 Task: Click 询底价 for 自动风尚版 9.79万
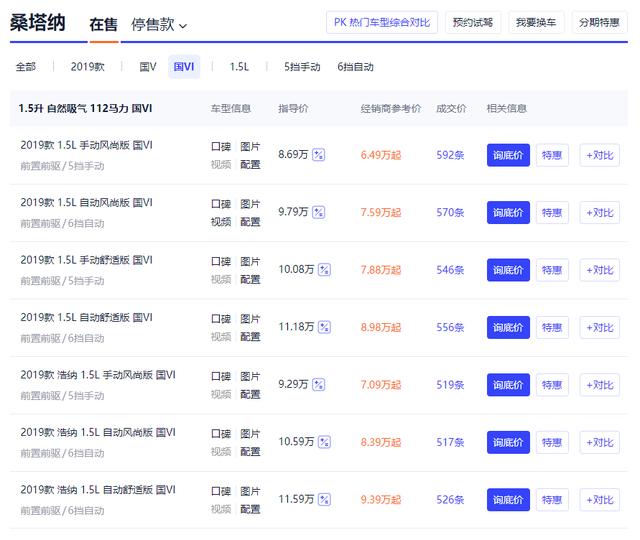(508, 213)
